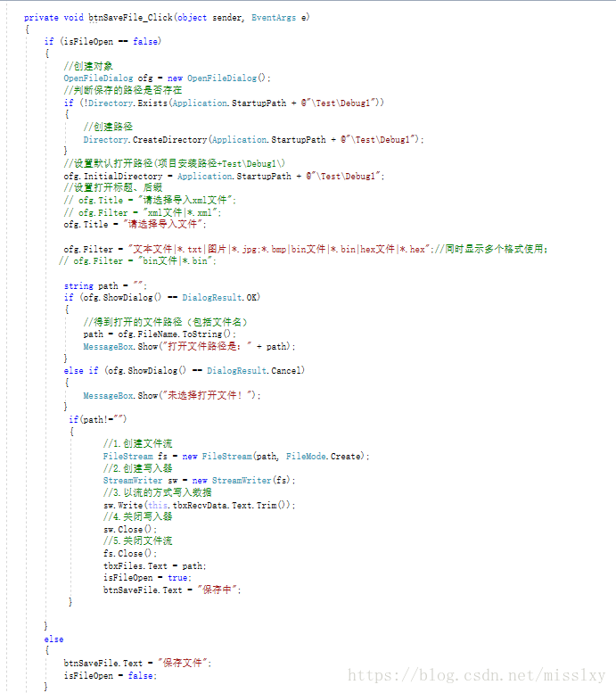Click the 'FileStream fs = new FileStream' line

236,456
